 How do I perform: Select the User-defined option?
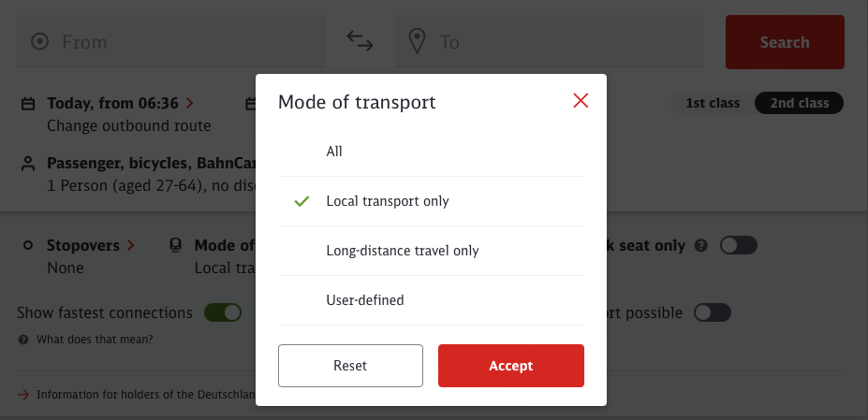432,300
